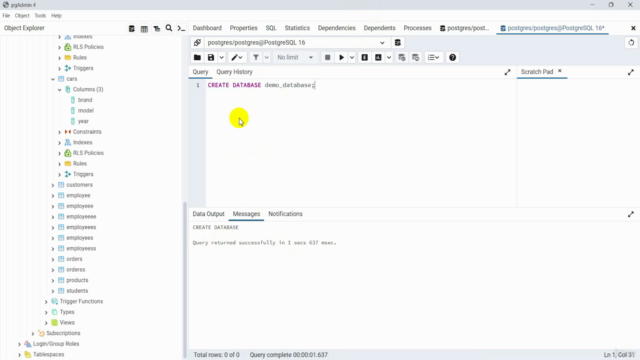640x360 pixels.
Task: Switch to the Statistics tab
Action: 297,28
